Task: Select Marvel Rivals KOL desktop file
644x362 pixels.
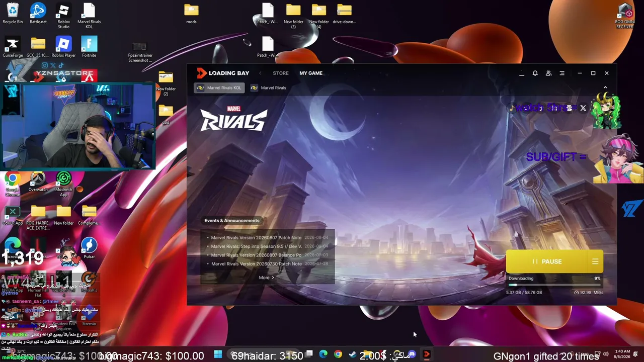Action: (x=89, y=16)
